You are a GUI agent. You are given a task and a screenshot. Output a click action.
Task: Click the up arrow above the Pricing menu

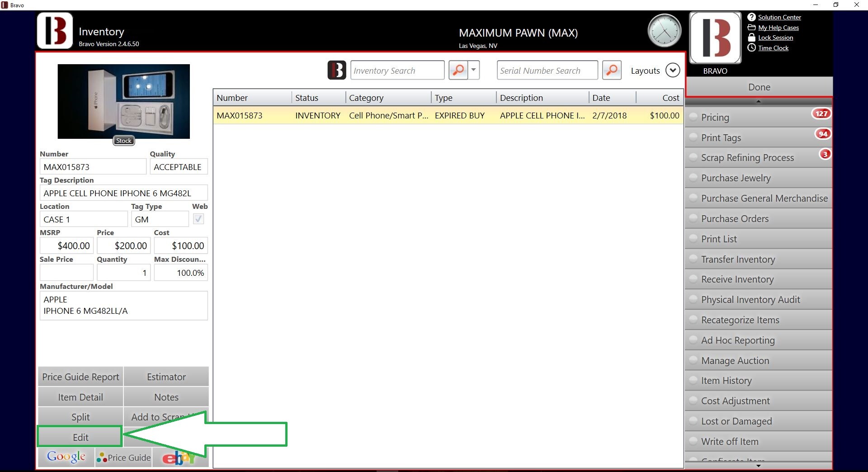tap(759, 101)
